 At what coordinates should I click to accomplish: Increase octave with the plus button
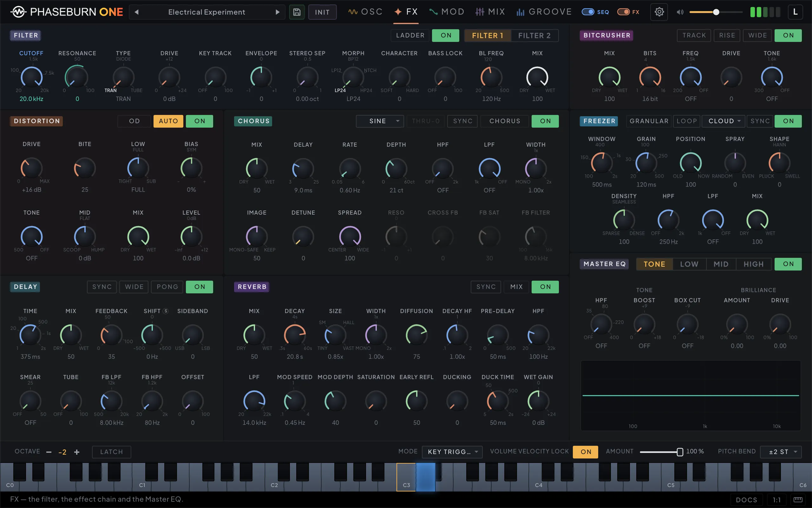click(x=76, y=452)
